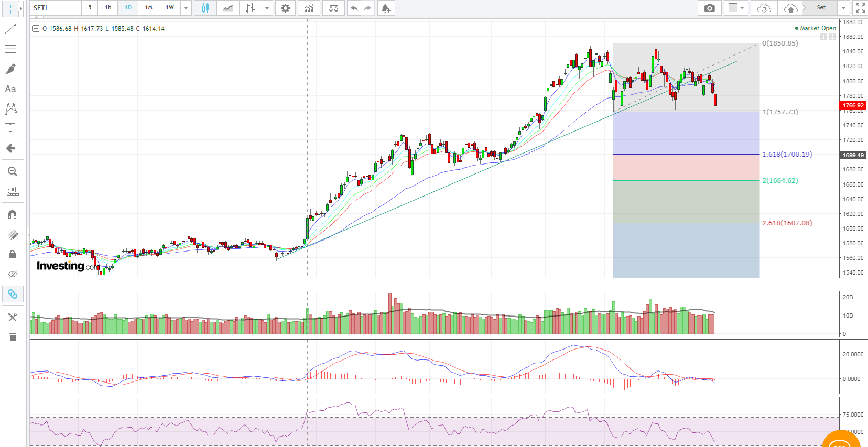This screenshot has height=447, width=868.
Task: Click the red 1766.92 current price tag
Action: pyautogui.click(x=853, y=105)
